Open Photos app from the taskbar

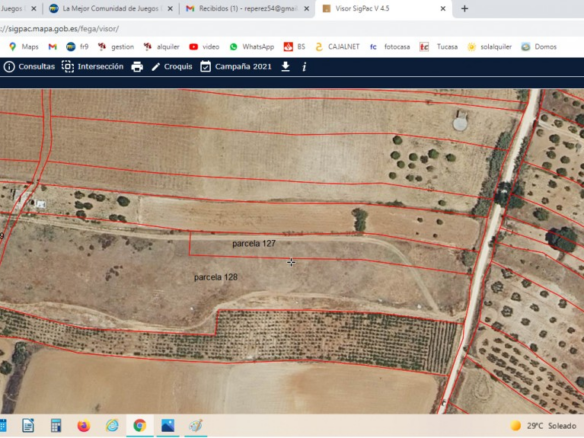coord(168,425)
